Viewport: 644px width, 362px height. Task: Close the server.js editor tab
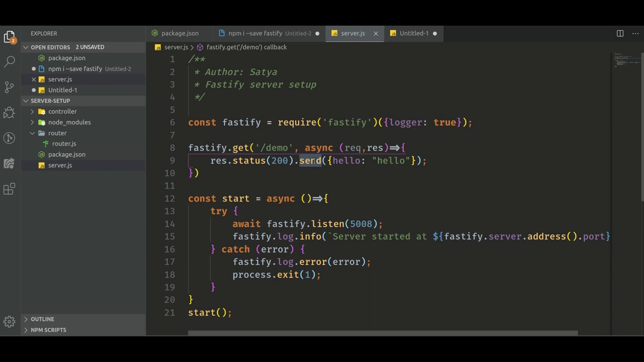coord(375,33)
